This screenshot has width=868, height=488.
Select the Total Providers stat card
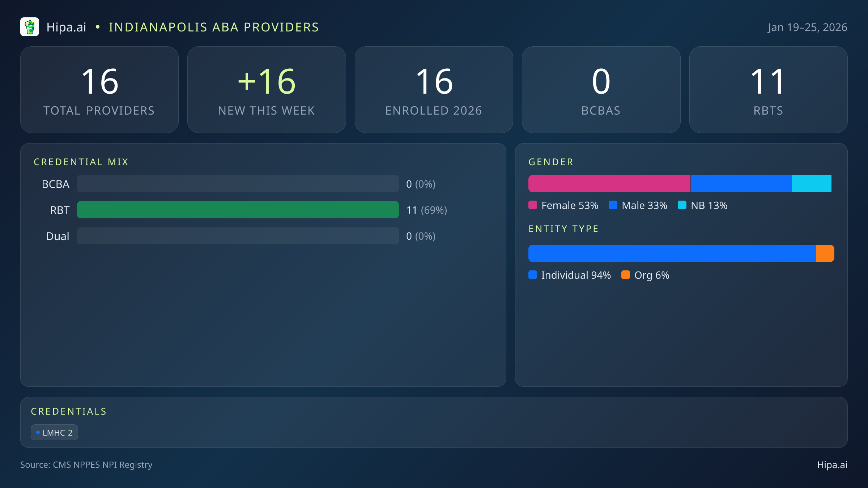click(x=100, y=89)
